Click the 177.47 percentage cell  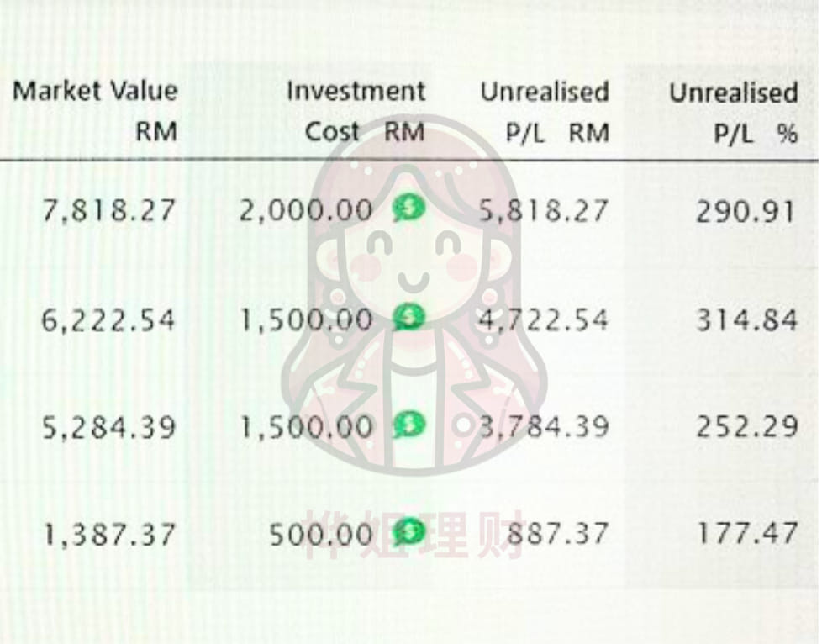[x=746, y=534]
